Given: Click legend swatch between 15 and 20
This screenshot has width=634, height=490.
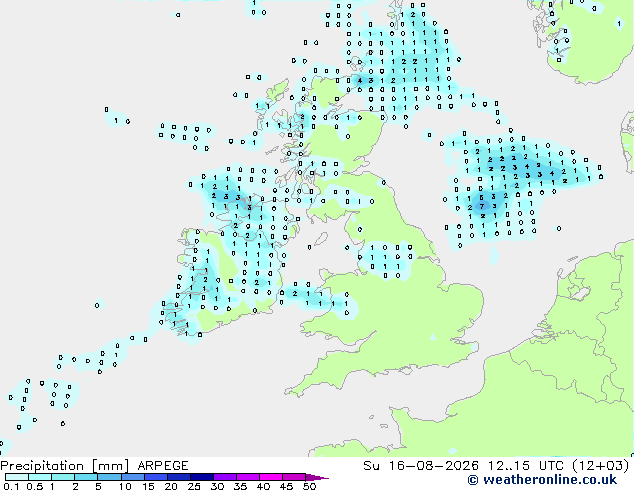Looking at the screenshot, I should click(x=155, y=477).
